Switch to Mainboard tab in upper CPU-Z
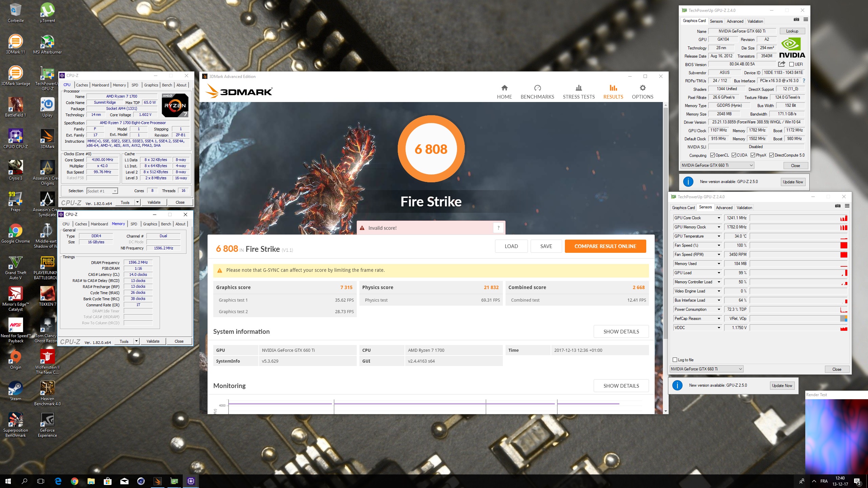The height and width of the screenshot is (488, 868). 100,85
